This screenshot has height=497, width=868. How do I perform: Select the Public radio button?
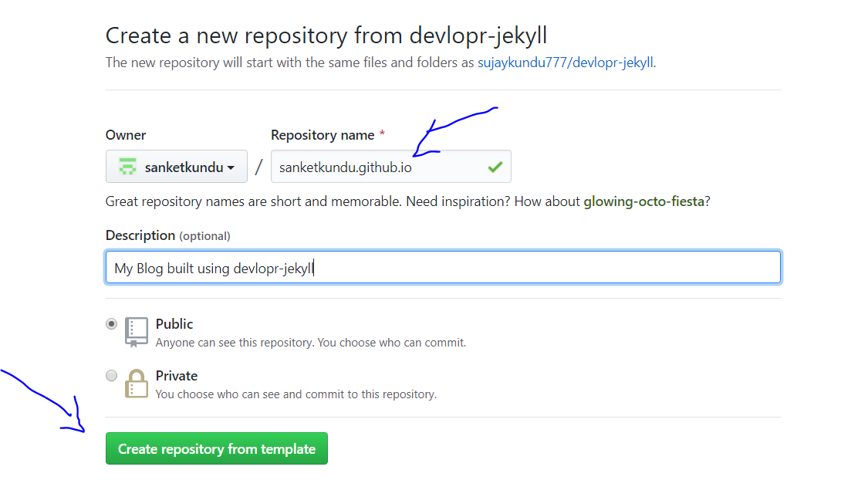click(x=111, y=323)
